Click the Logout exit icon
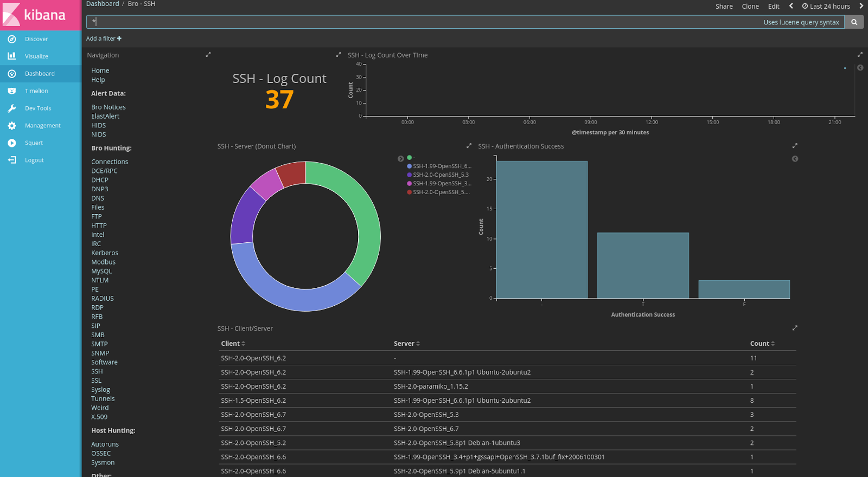 click(12, 160)
